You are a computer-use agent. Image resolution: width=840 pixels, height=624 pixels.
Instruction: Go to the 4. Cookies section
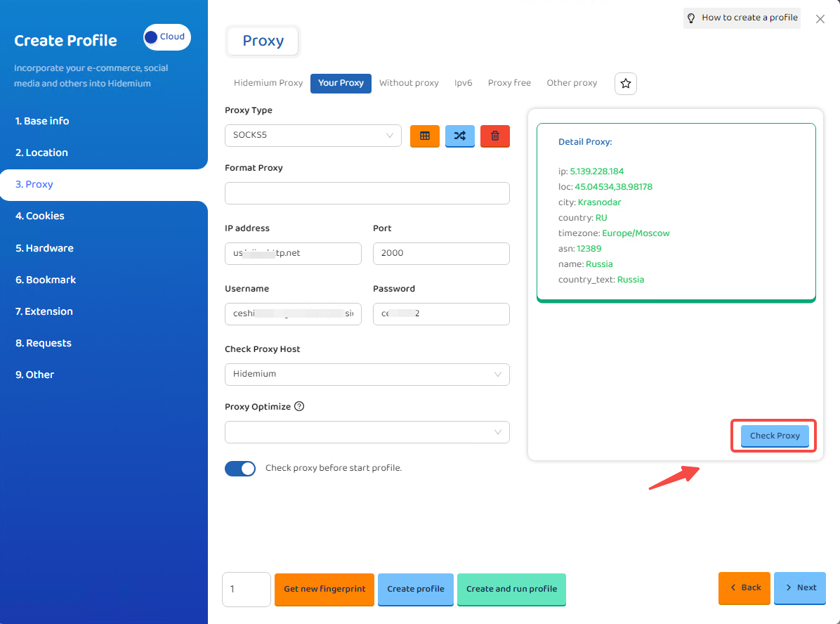pyautogui.click(x=40, y=216)
